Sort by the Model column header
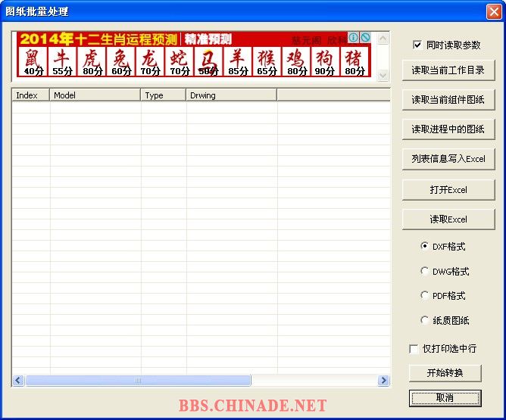Viewport: 506px width, 420px height. (95, 95)
